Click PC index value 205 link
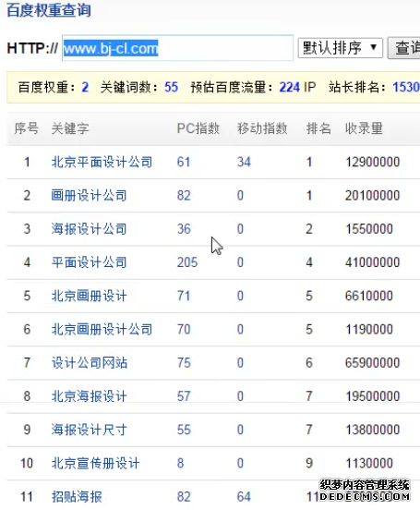This screenshot has width=420, height=510. (187, 262)
